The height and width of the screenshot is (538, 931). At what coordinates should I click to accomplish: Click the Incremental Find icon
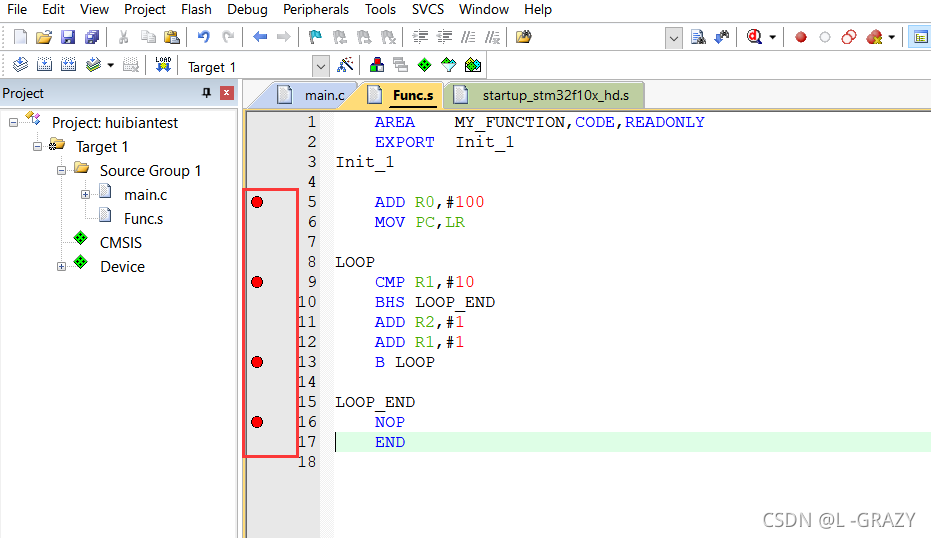click(722, 37)
